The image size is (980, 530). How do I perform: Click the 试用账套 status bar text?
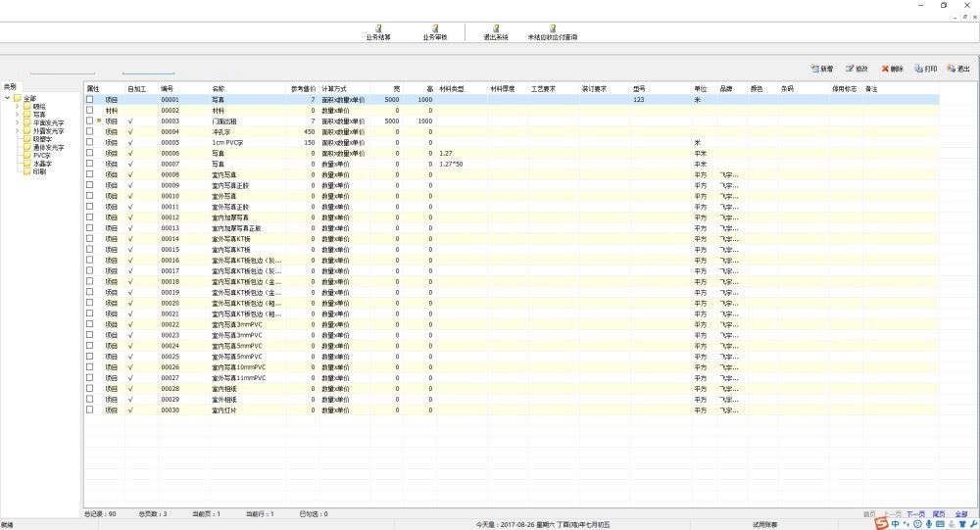765,524
